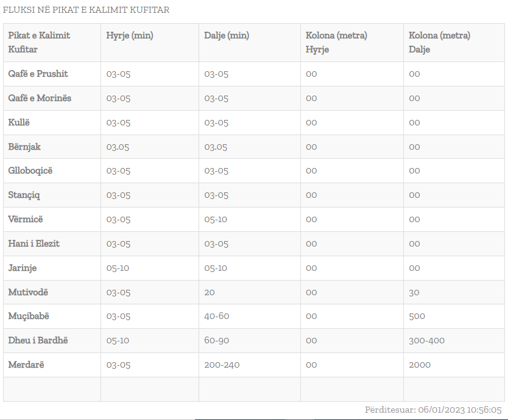Click the Vërmicë row label
Image resolution: width=508 pixels, height=420 pixels.
(x=26, y=219)
